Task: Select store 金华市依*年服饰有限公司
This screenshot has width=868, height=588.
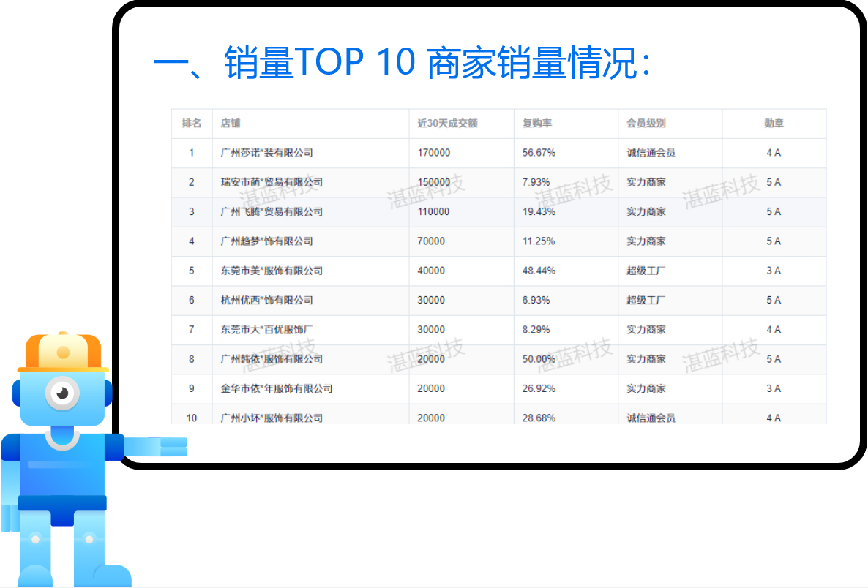Action: (x=277, y=388)
